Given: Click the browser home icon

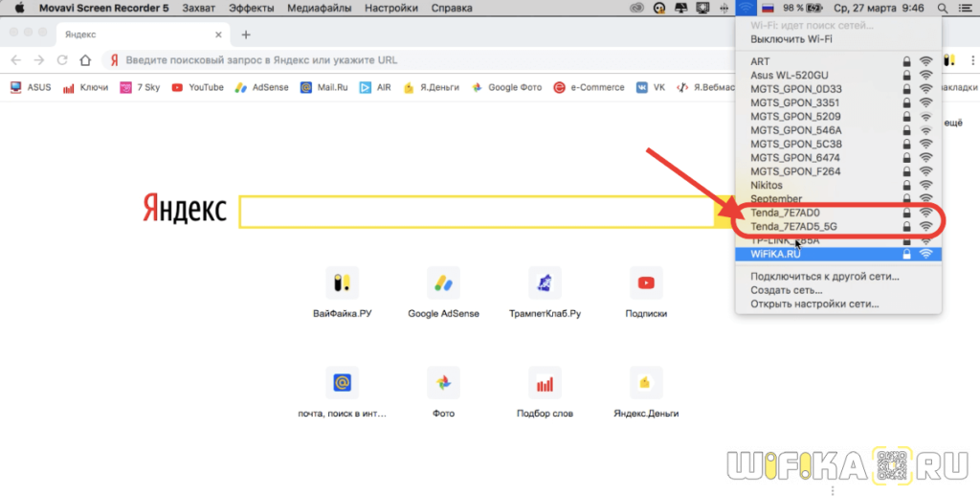Looking at the screenshot, I should coord(85,60).
